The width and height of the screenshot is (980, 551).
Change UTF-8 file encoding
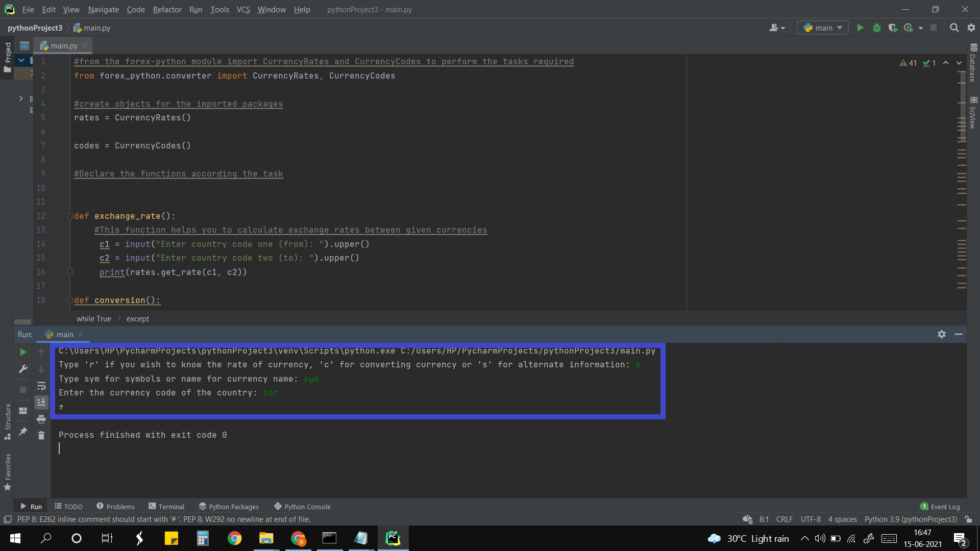coord(811,519)
